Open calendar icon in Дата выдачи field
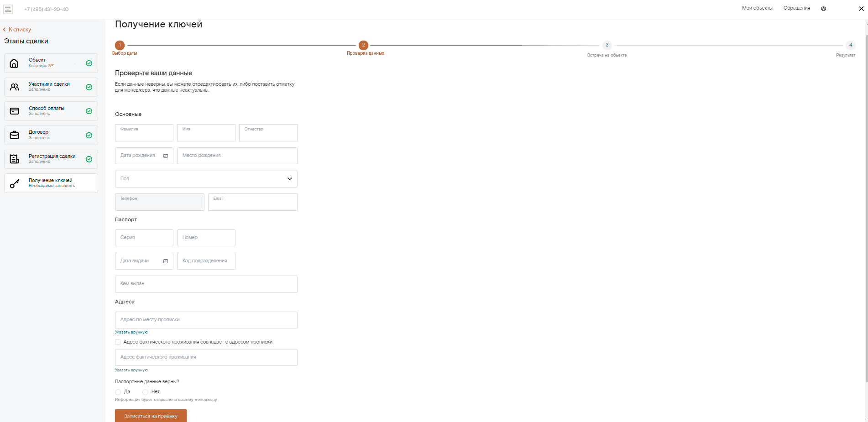868x422 pixels. [x=166, y=261]
